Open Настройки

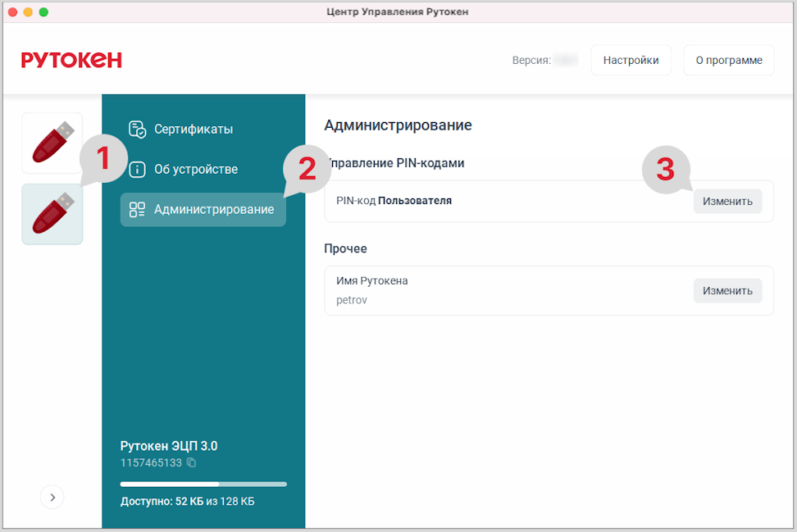[x=631, y=60]
